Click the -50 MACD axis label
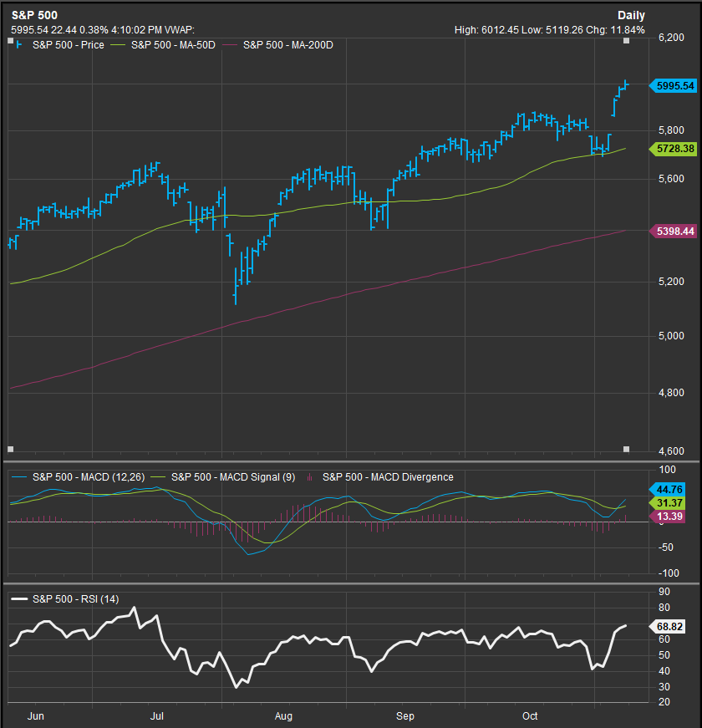This screenshot has height=728, width=702. (665, 547)
